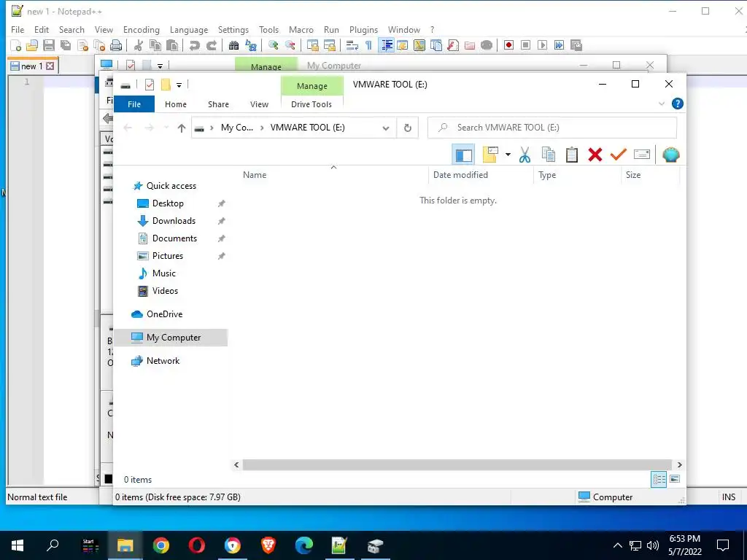The image size is (747, 560).
Task: Open the Macro menu in Notepad++
Action: pyautogui.click(x=301, y=29)
